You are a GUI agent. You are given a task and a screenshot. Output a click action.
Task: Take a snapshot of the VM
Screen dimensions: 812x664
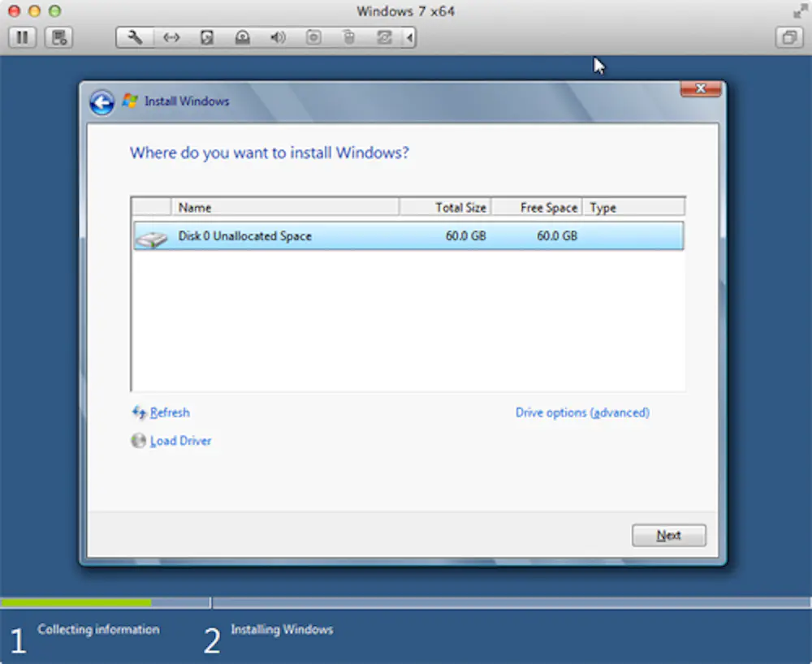click(x=58, y=37)
